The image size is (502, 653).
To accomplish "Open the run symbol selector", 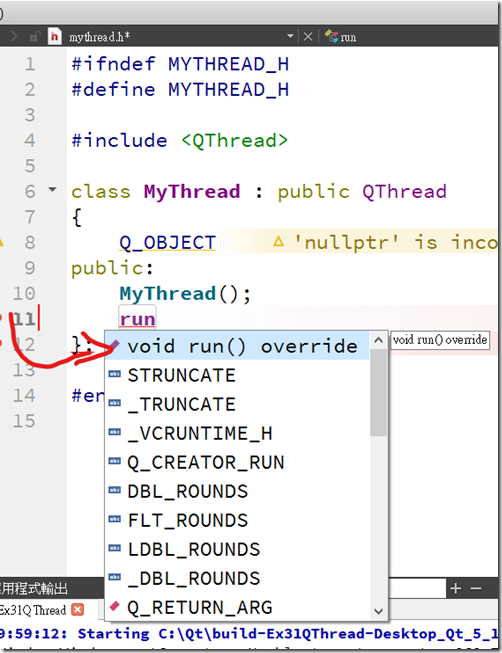I will click(x=341, y=37).
